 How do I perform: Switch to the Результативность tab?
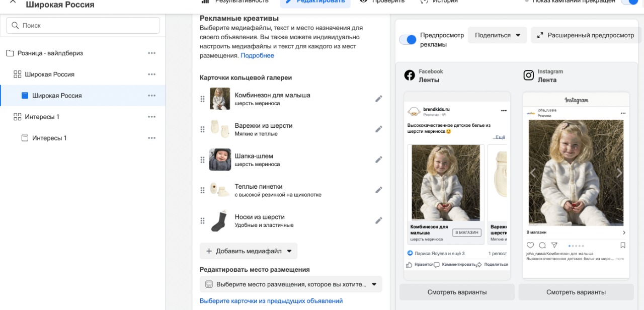[235, 2]
